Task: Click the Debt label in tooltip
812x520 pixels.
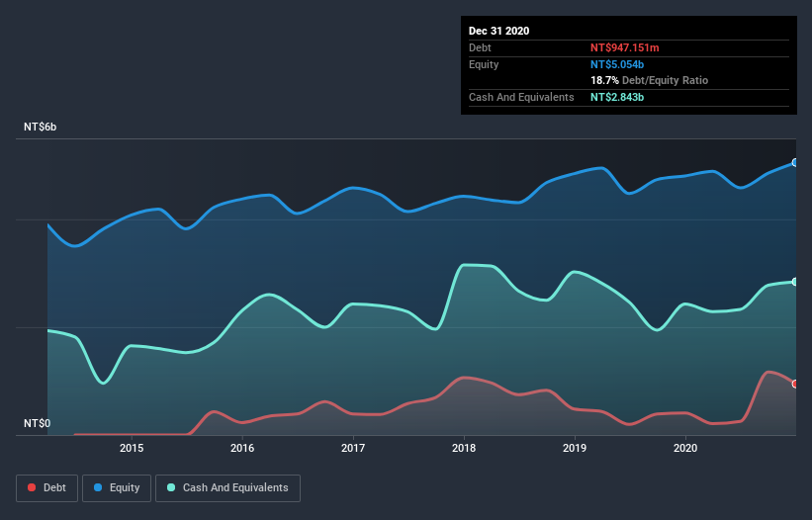Action: pos(480,47)
